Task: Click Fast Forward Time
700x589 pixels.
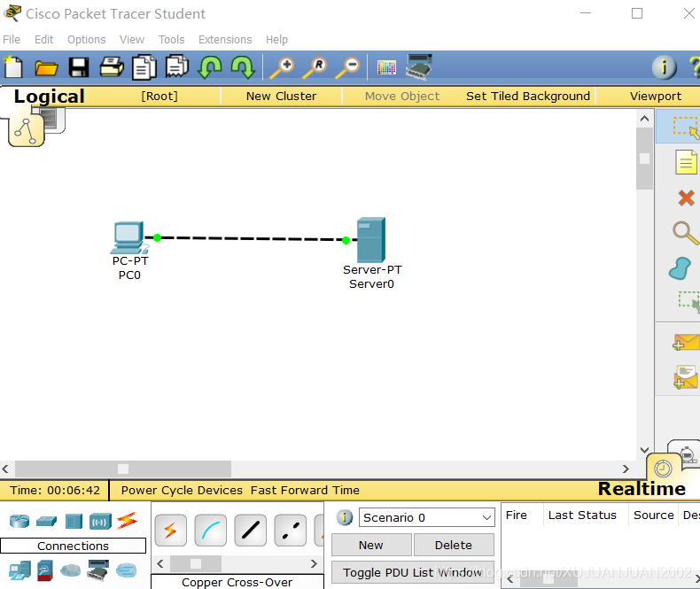Action: pos(305,491)
